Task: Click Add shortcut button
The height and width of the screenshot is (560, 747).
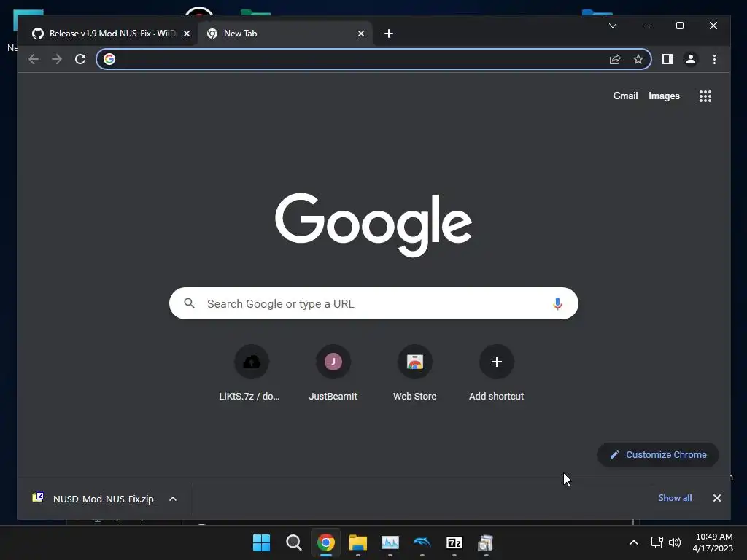Action: (496, 373)
